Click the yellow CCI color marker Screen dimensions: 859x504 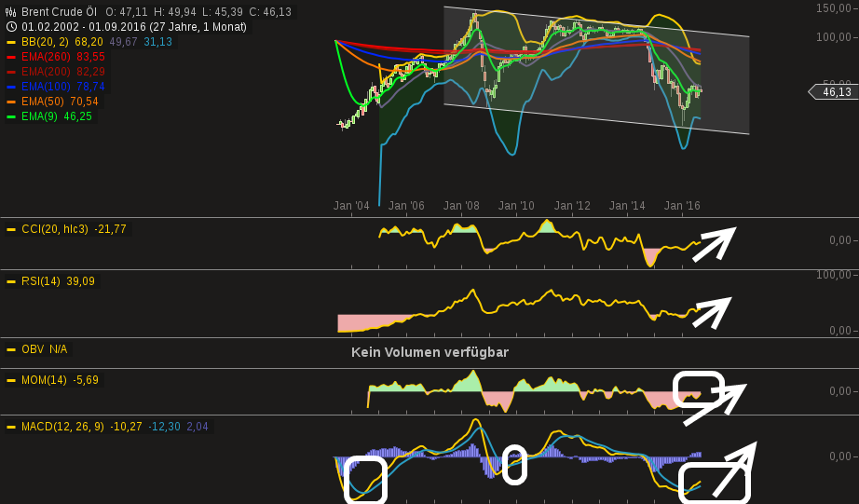click(x=11, y=229)
